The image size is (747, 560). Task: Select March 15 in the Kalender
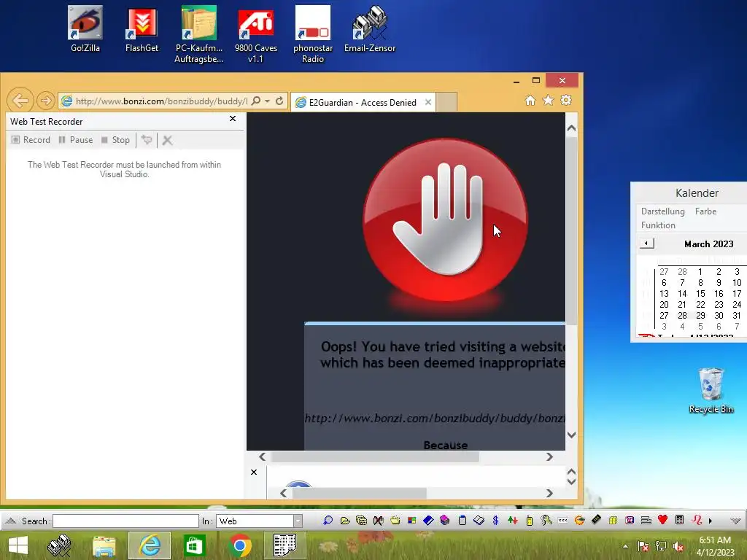700,293
